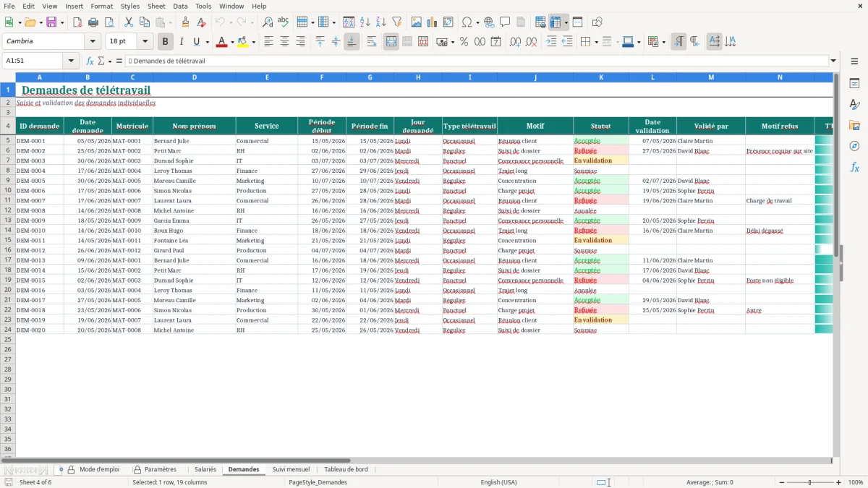Click the Insert Chart icon

click(433, 22)
